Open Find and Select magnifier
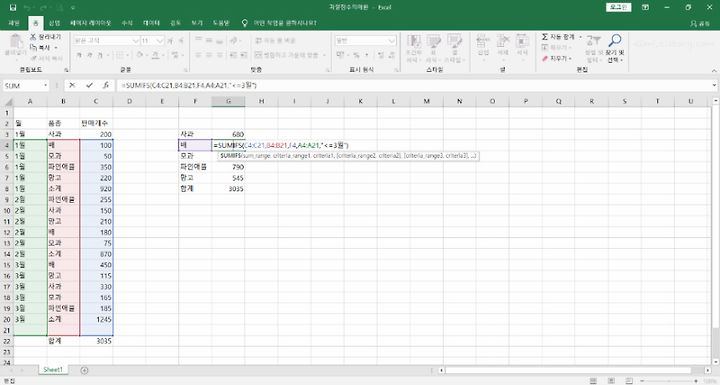The image size is (720, 385). tap(615, 41)
